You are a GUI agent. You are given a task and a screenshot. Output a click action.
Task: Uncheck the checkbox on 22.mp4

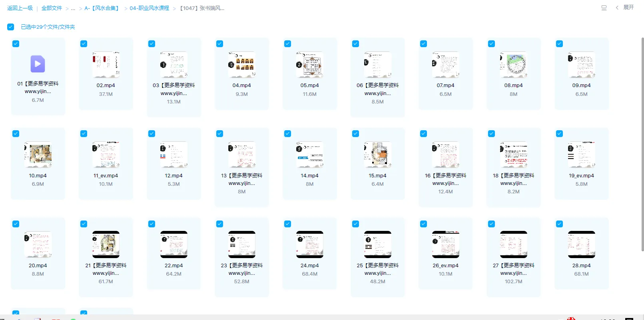pyautogui.click(x=152, y=224)
